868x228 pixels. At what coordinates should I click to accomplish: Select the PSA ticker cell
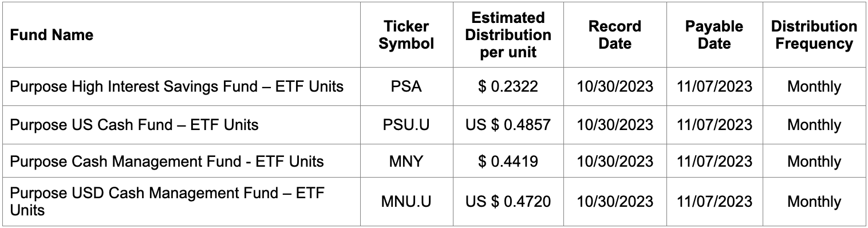click(x=407, y=87)
